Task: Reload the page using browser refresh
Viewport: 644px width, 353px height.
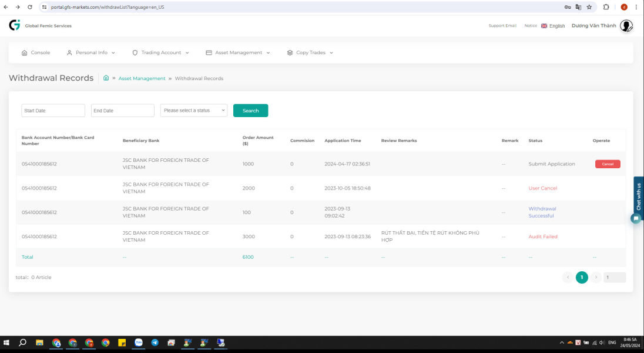Action: (29, 7)
